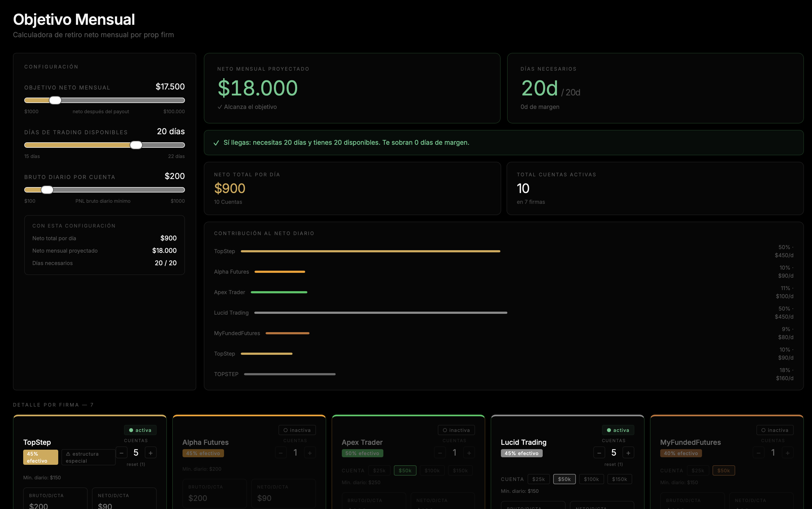Click the Alpha Futures 45% efectivo badge

[203, 453]
